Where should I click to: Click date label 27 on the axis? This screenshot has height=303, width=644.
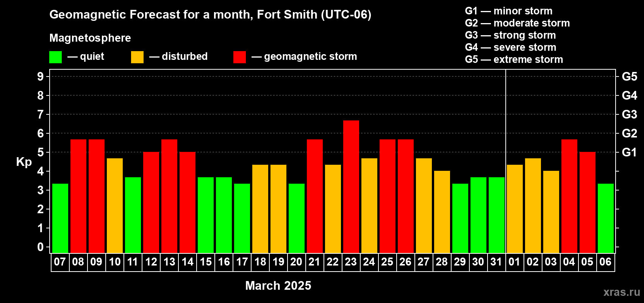click(424, 262)
